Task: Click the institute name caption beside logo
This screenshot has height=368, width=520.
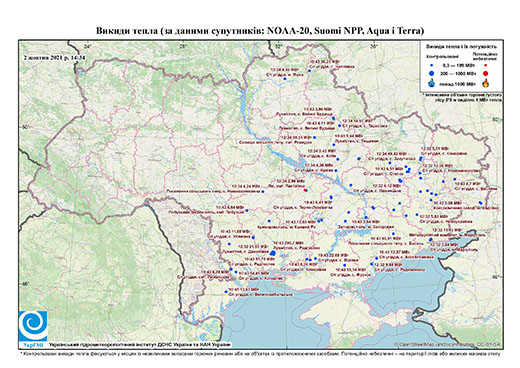Action: (140, 344)
